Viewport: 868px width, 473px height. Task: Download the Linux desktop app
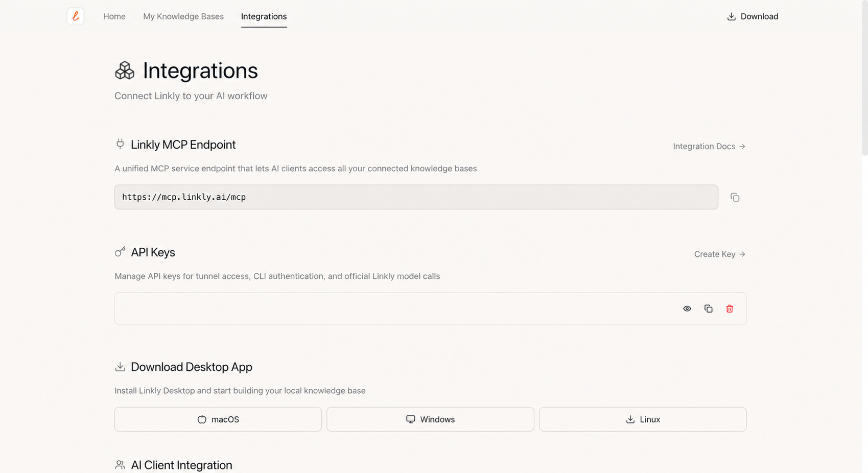[643, 419]
